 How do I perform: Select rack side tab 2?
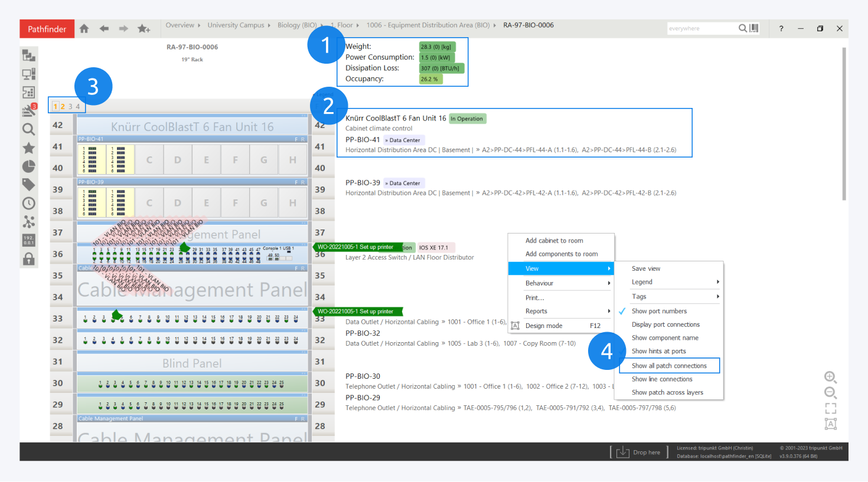click(63, 107)
